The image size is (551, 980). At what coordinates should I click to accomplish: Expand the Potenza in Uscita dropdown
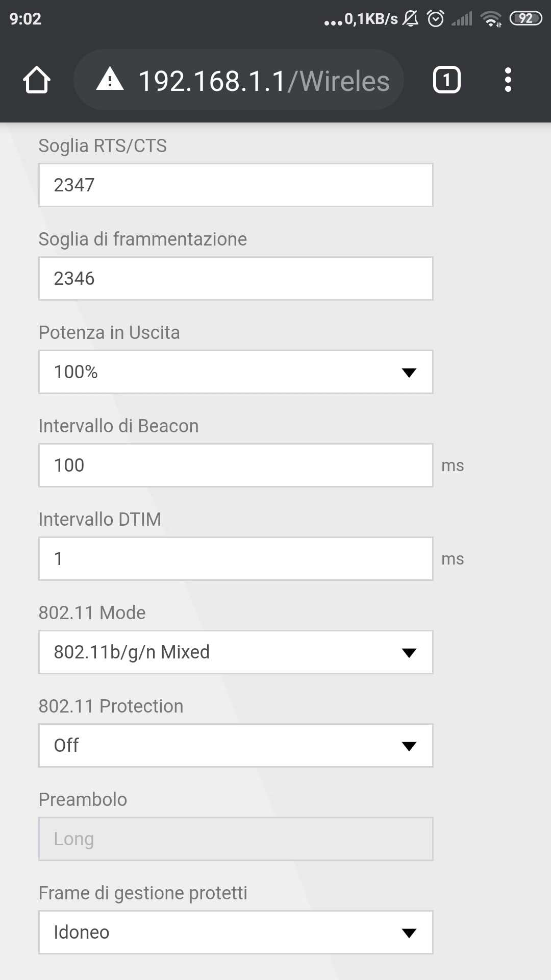coord(236,372)
